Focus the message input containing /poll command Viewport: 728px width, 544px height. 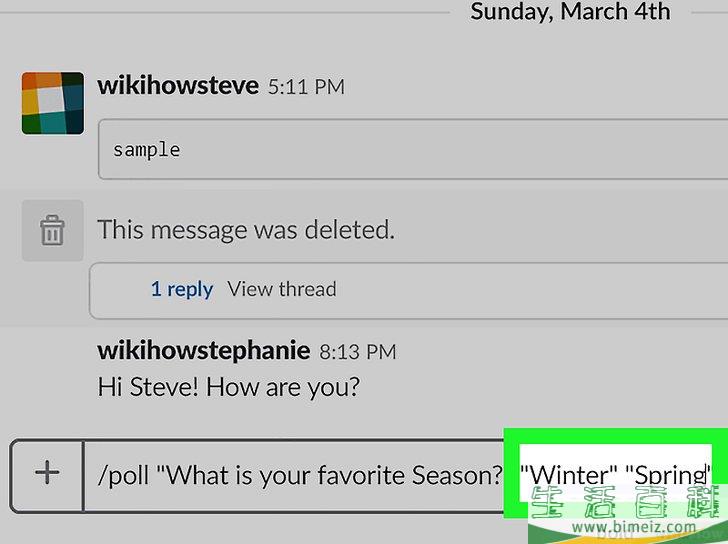(x=405, y=475)
